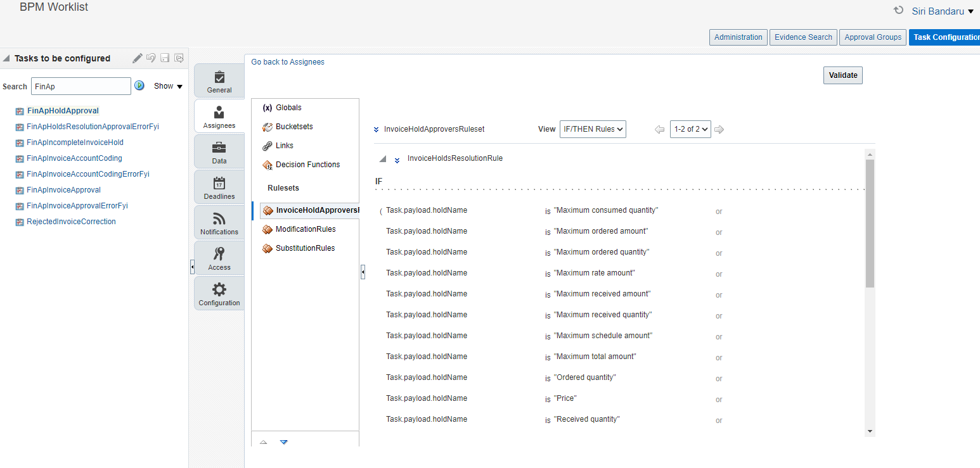Collapse the Tasks to be configured panel
Viewport: 980px width, 468px height.
6,58
